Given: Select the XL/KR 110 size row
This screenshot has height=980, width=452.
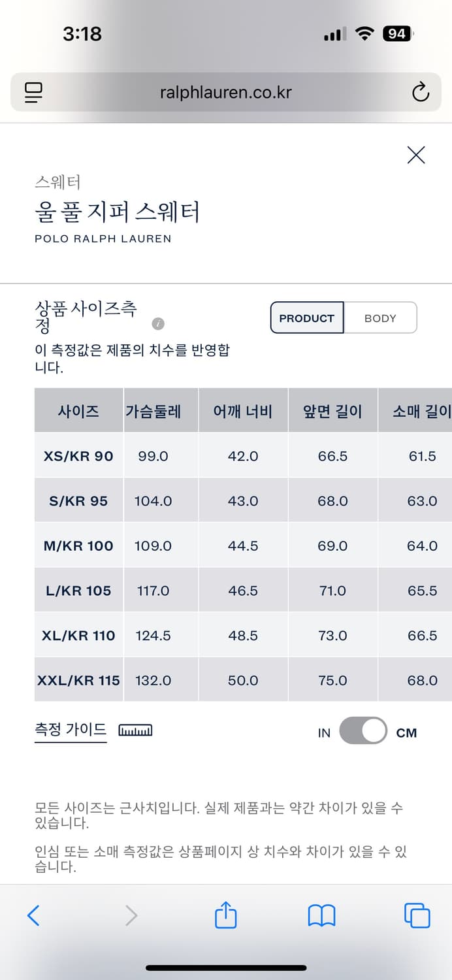Looking at the screenshot, I should [x=78, y=634].
